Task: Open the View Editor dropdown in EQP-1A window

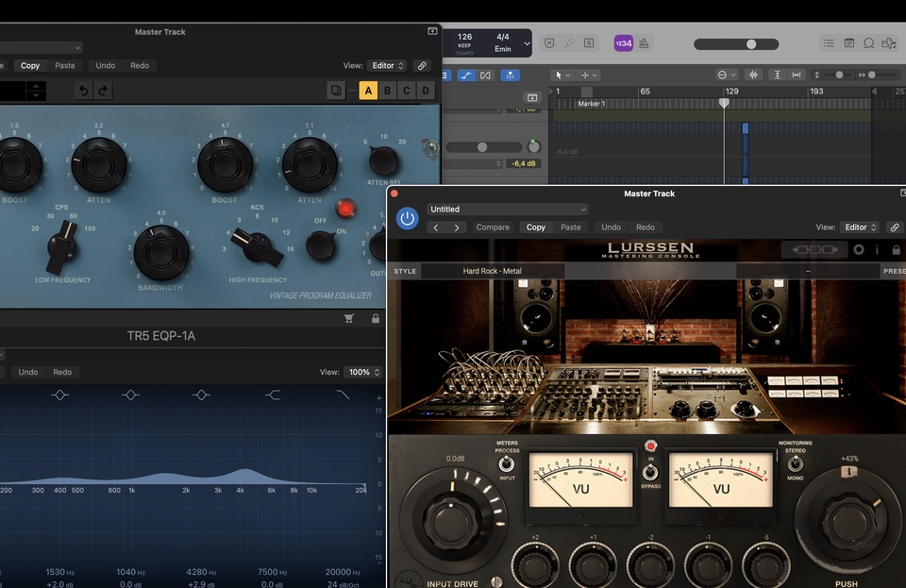Action: click(387, 66)
